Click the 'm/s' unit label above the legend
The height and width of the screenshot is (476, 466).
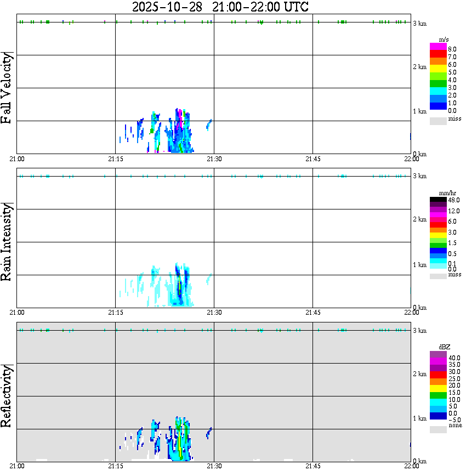click(444, 39)
